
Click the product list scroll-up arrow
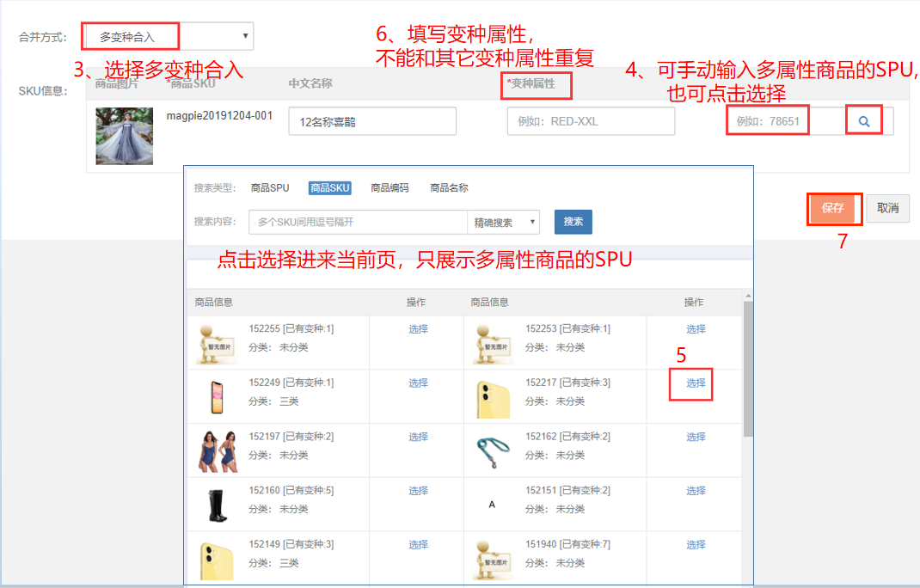pyautogui.click(x=748, y=296)
